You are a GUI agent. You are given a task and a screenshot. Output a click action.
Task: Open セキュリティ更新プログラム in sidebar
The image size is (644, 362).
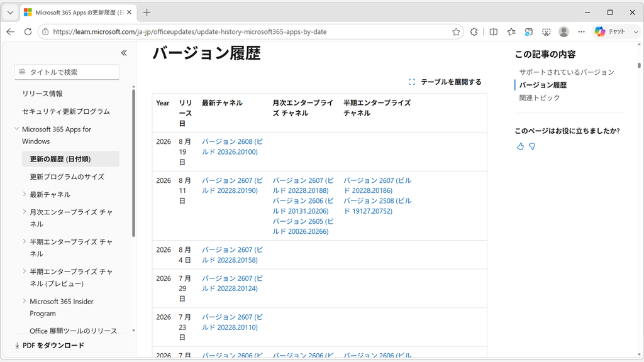65,112
